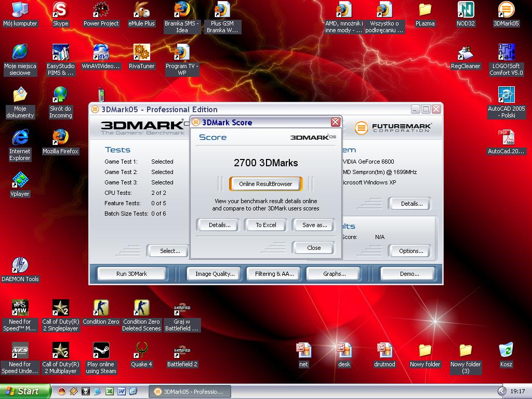Expand hidden system tray icons arrow
The width and height of the screenshot is (532, 399).
coord(501,392)
